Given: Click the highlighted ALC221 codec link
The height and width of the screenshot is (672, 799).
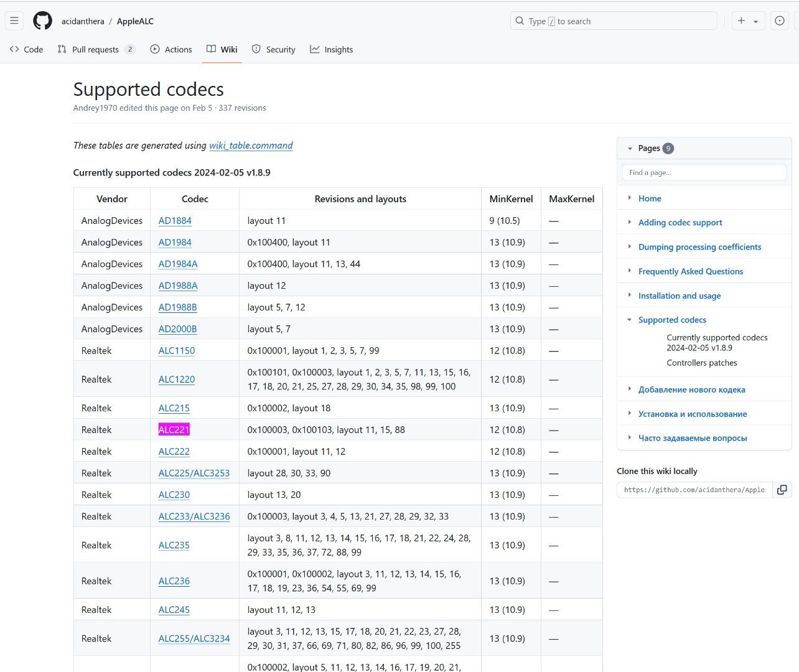Looking at the screenshot, I should pyautogui.click(x=174, y=429).
